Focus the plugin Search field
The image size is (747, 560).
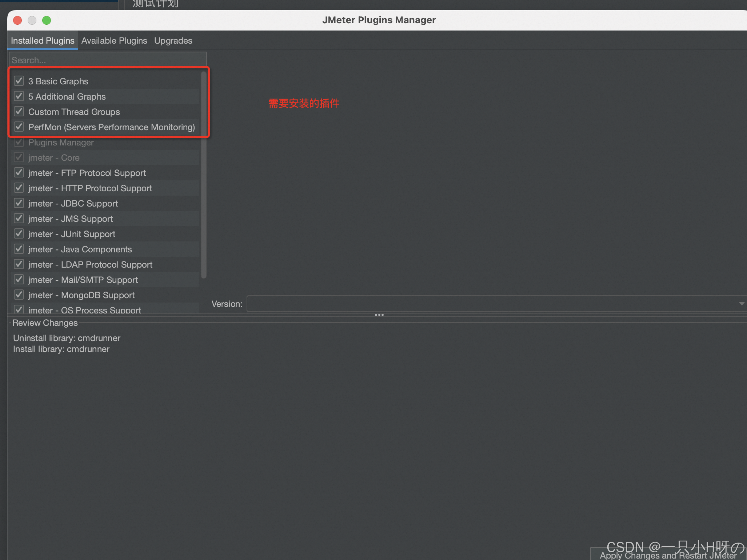click(x=108, y=60)
